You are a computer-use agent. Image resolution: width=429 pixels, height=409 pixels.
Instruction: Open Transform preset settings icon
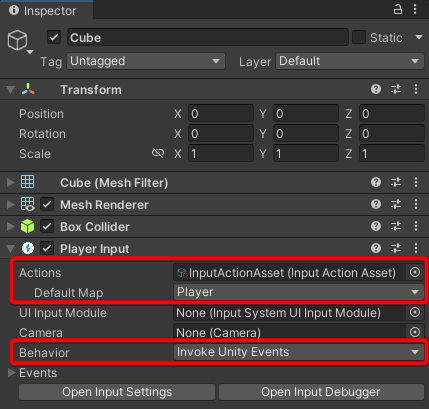[x=396, y=89]
